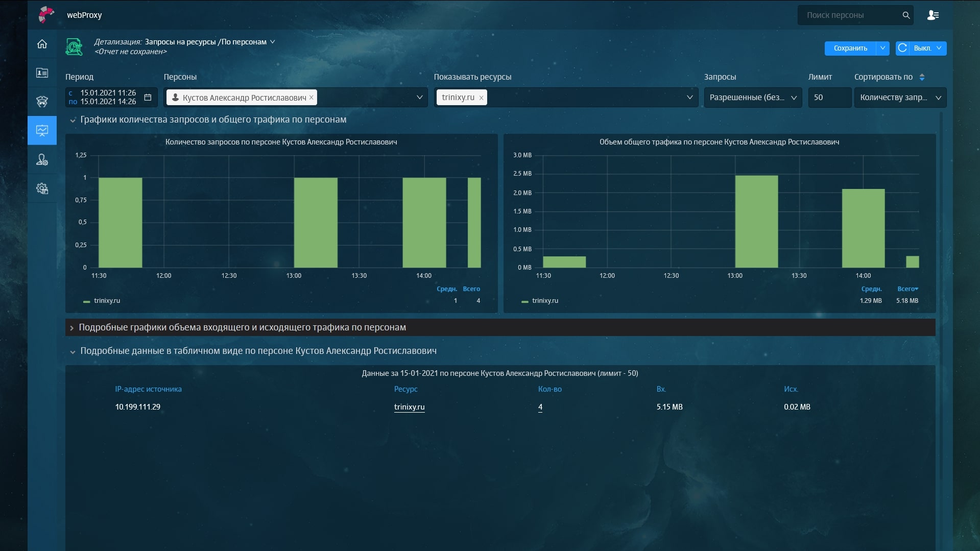980x551 pixels.
Task: Open the home page from sidebar
Action: 42,44
